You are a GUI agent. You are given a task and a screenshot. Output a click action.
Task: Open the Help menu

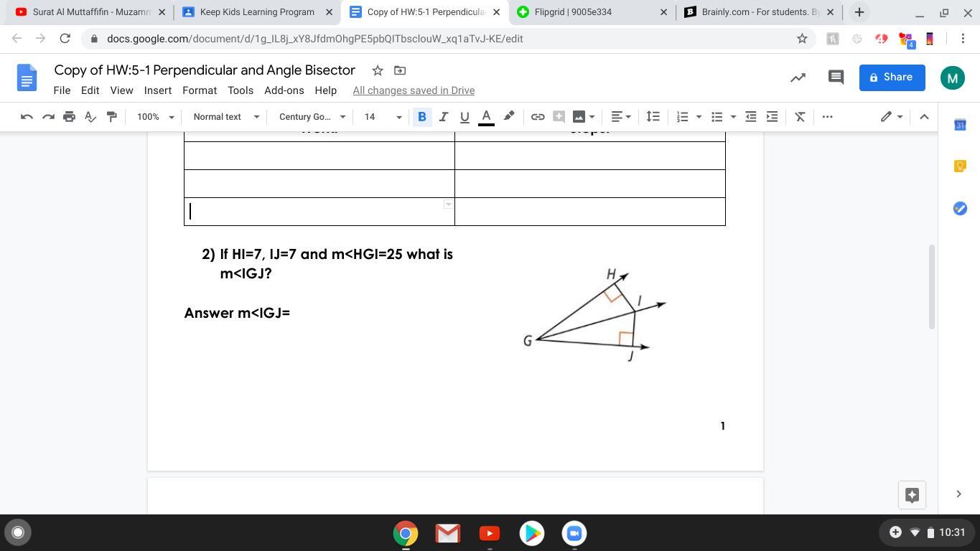point(325,90)
